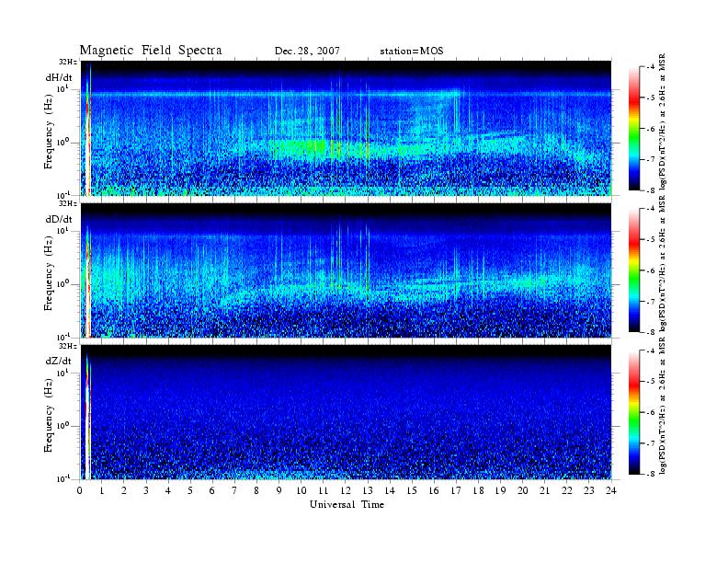Click hour "22" on the Universal Time axis
The image size is (728, 563).
point(567,491)
